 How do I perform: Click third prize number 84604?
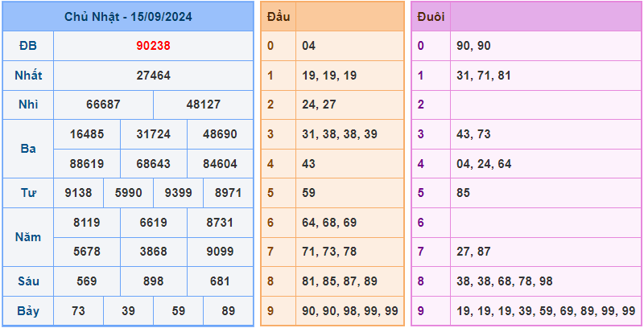click(220, 164)
